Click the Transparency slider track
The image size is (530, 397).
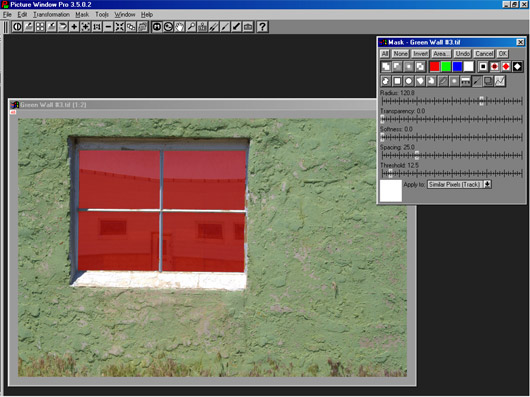point(452,119)
